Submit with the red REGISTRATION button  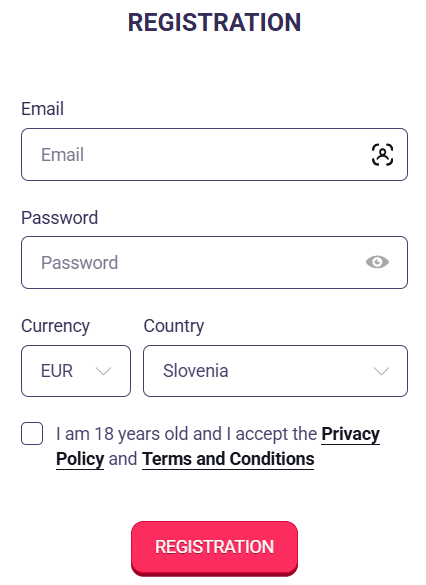pos(214,548)
